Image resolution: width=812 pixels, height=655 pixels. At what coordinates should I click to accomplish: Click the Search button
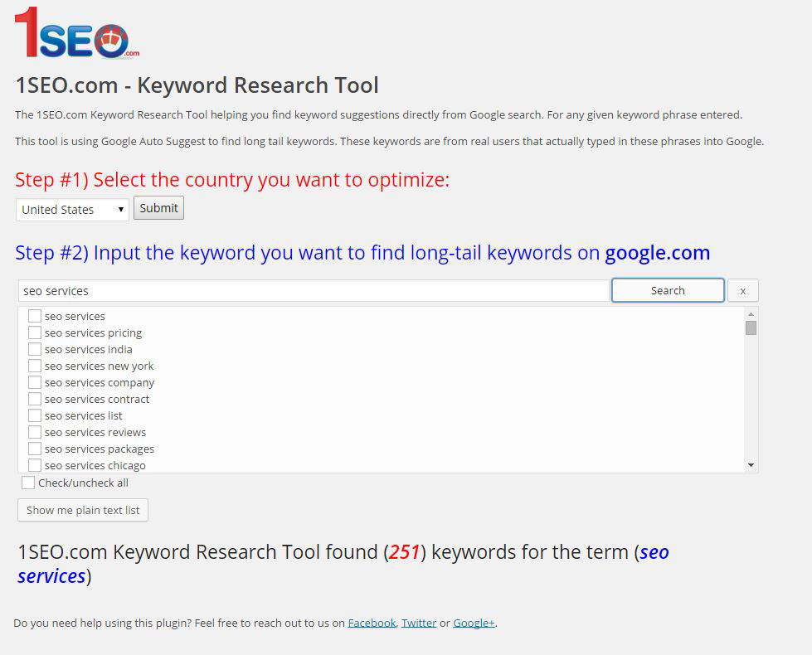(x=668, y=290)
